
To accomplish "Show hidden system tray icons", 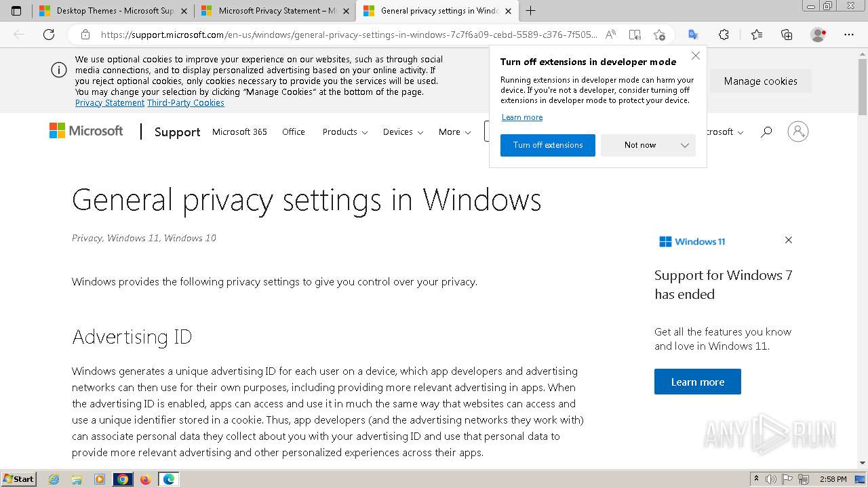I will [756, 479].
